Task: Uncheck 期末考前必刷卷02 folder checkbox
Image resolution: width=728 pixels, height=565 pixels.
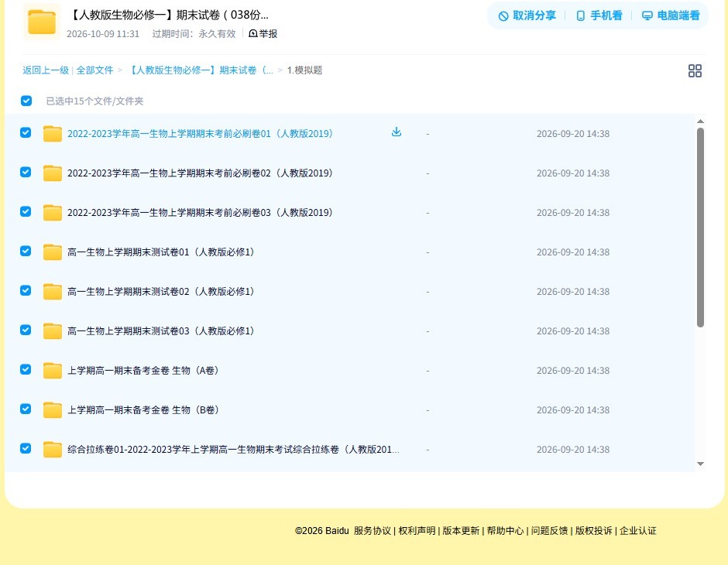Action: coord(26,172)
